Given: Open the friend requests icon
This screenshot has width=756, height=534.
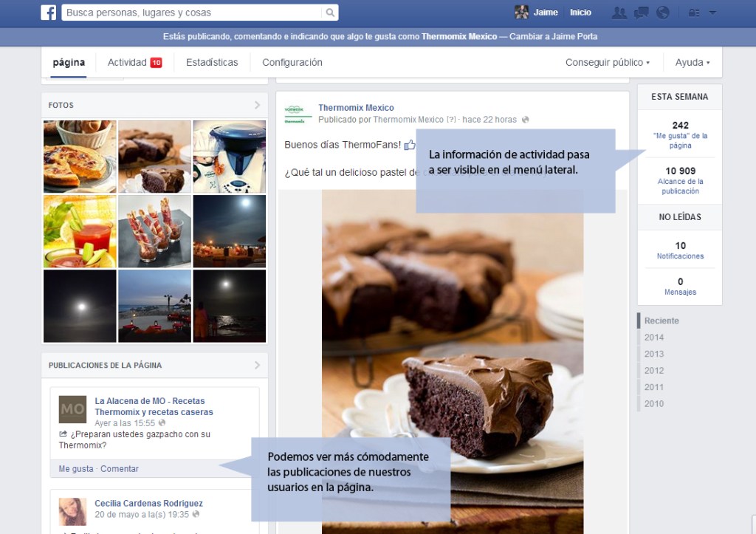Looking at the screenshot, I should (x=619, y=12).
